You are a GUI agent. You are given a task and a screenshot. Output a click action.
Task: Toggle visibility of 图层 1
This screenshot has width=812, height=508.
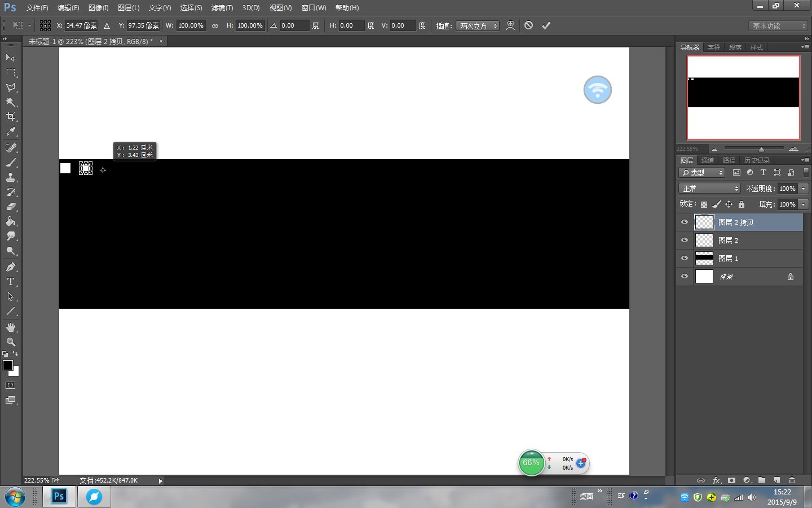point(685,259)
